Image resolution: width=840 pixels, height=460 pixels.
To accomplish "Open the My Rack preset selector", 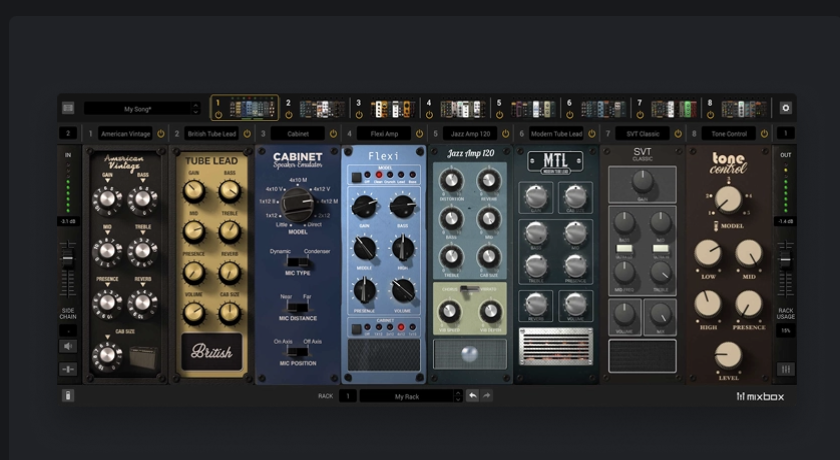I will pos(406,396).
